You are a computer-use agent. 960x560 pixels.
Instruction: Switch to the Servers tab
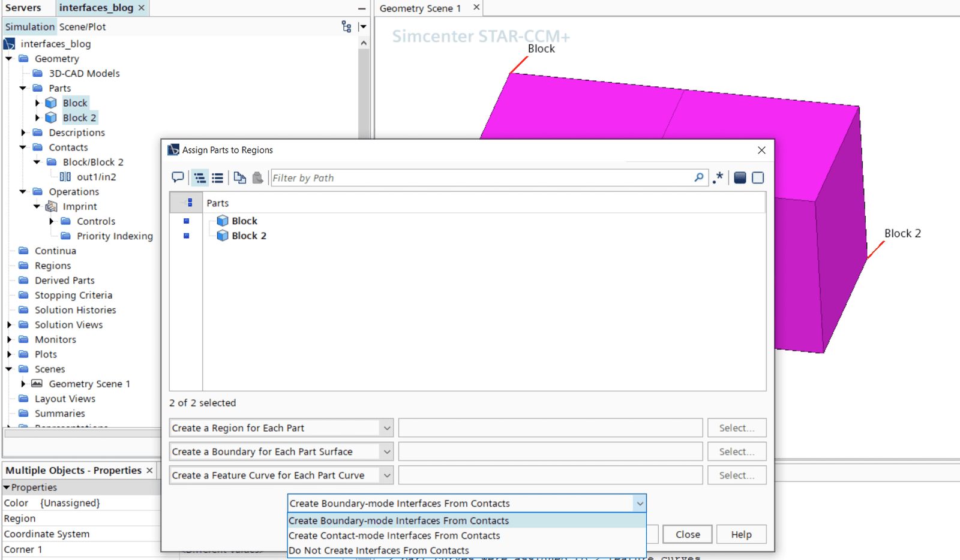point(23,8)
